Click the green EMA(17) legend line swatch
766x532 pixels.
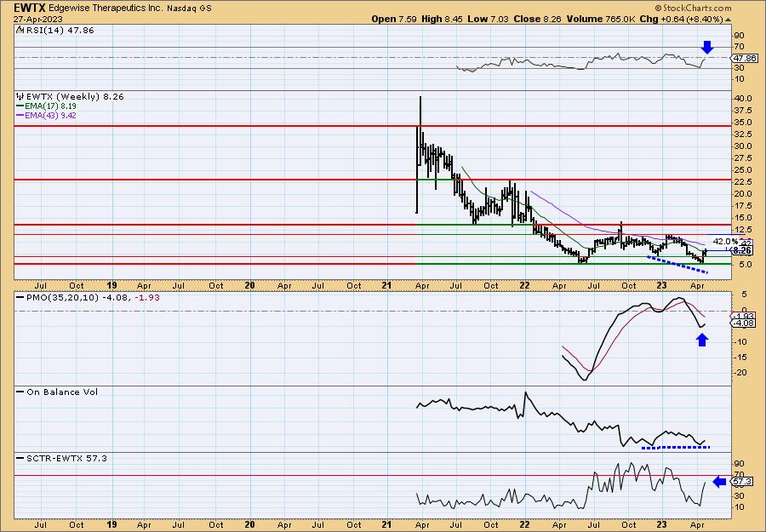(20, 106)
